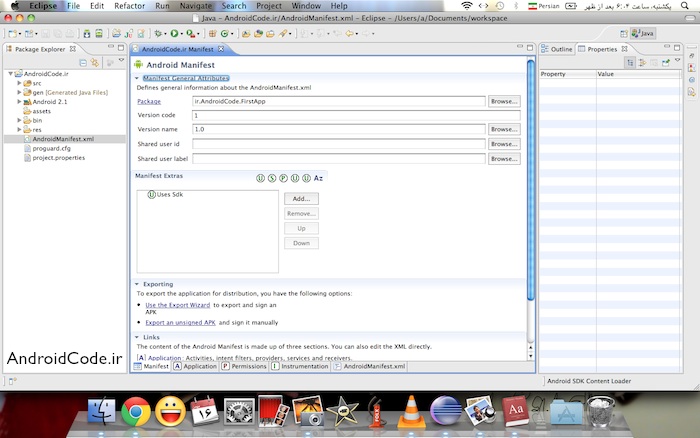Image resolution: width=700 pixels, height=438 pixels.
Task: Select the Uses Sdk entry
Action: tap(168, 194)
